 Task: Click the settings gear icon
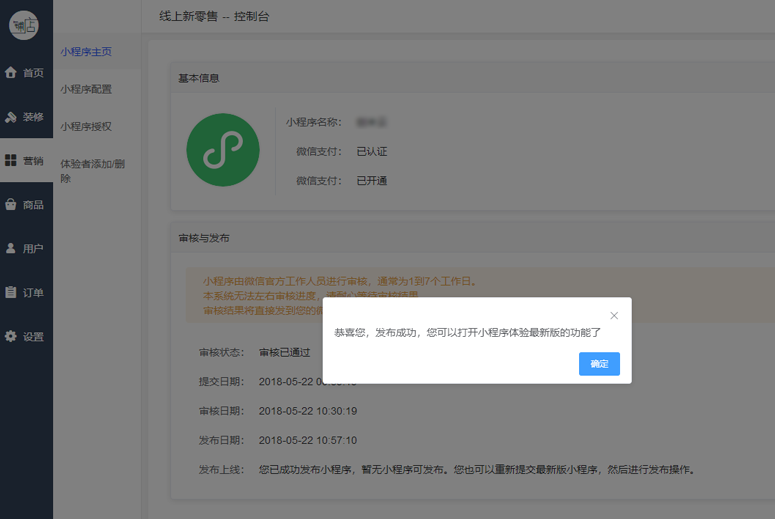pos(11,337)
